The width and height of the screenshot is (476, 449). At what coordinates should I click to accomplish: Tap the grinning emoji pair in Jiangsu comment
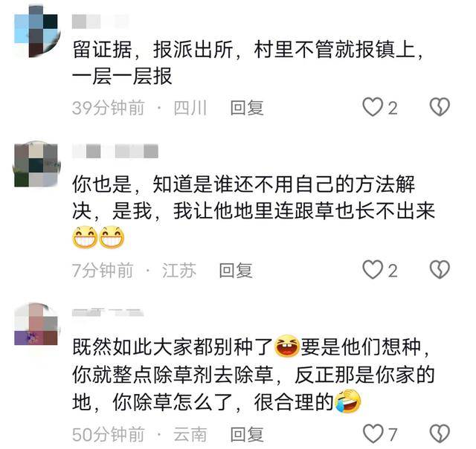[x=98, y=237]
